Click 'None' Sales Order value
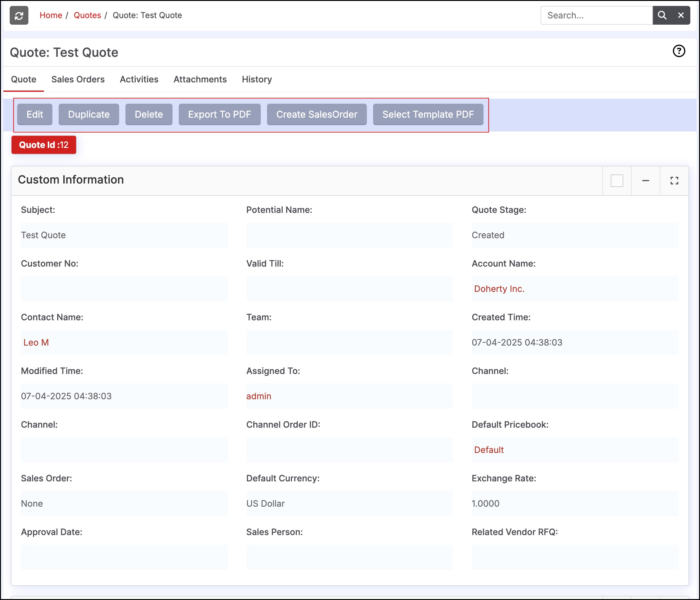The image size is (700, 600). tap(32, 504)
